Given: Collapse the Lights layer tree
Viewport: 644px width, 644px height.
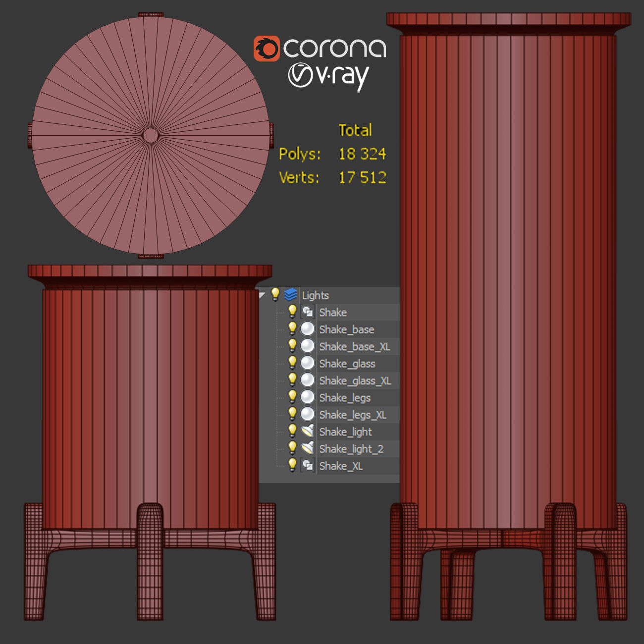Looking at the screenshot, I should click(x=262, y=295).
